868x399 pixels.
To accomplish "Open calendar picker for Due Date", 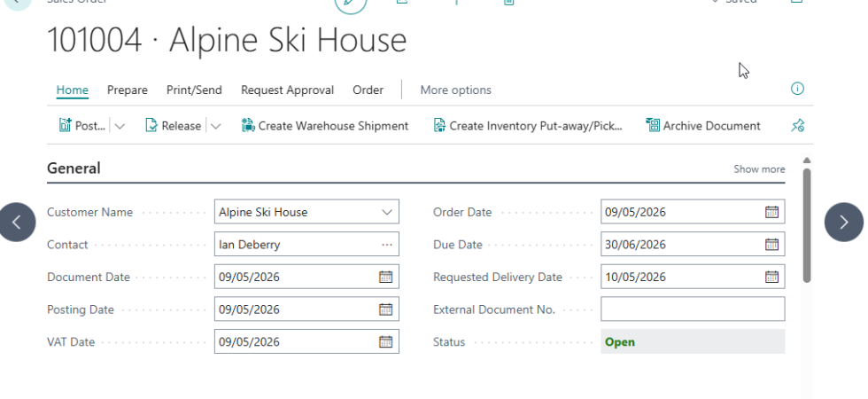I will (x=771, y=245).
